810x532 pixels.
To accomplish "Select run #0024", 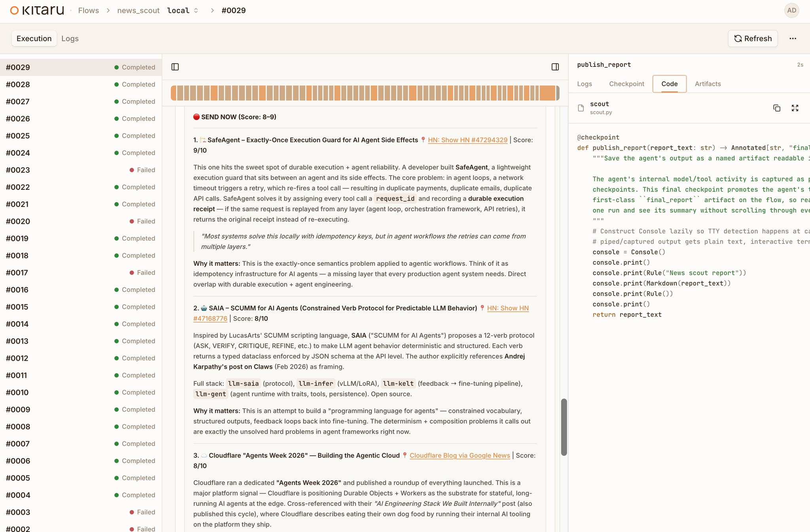I will tap(81, 153).
